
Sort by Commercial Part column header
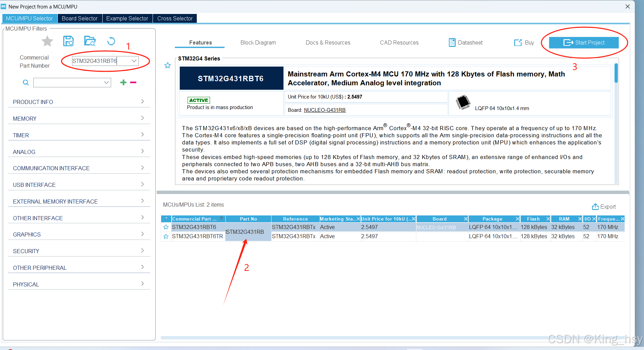198,219
